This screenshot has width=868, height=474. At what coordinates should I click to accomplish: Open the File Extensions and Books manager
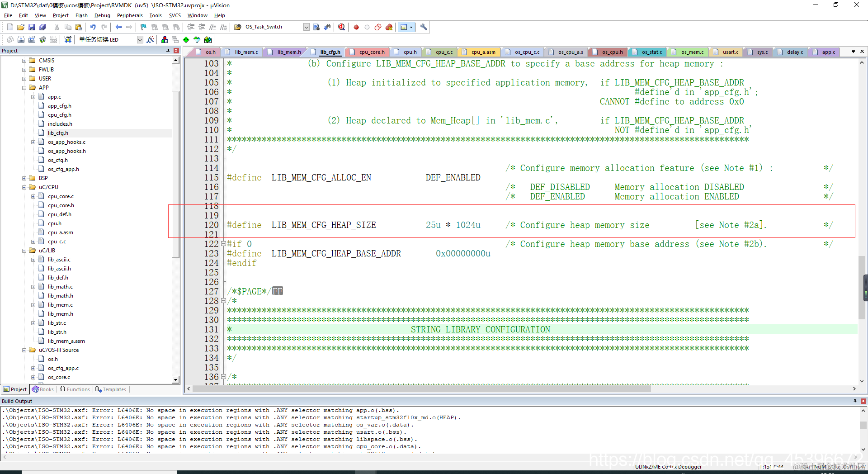(x=165, y=40)
